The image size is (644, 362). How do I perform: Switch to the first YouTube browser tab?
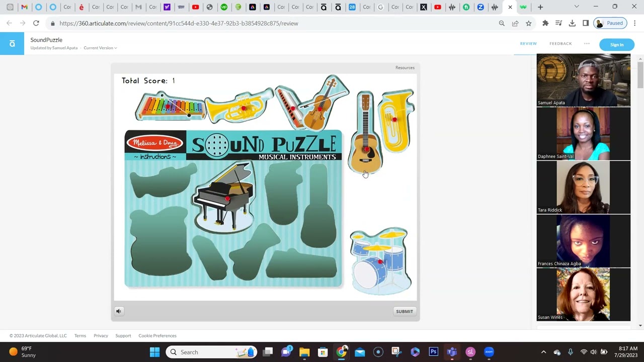[x=196, y=7]
